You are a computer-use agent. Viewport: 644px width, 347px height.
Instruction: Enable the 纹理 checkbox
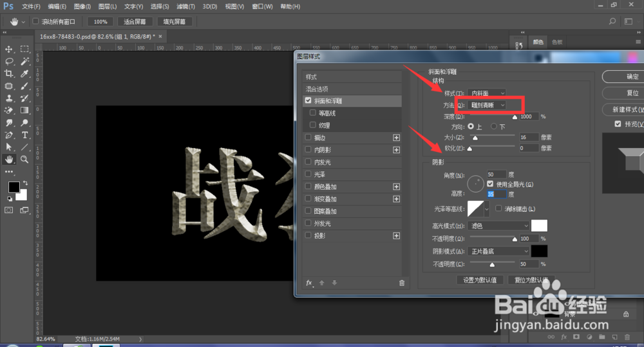coord(313,124)
